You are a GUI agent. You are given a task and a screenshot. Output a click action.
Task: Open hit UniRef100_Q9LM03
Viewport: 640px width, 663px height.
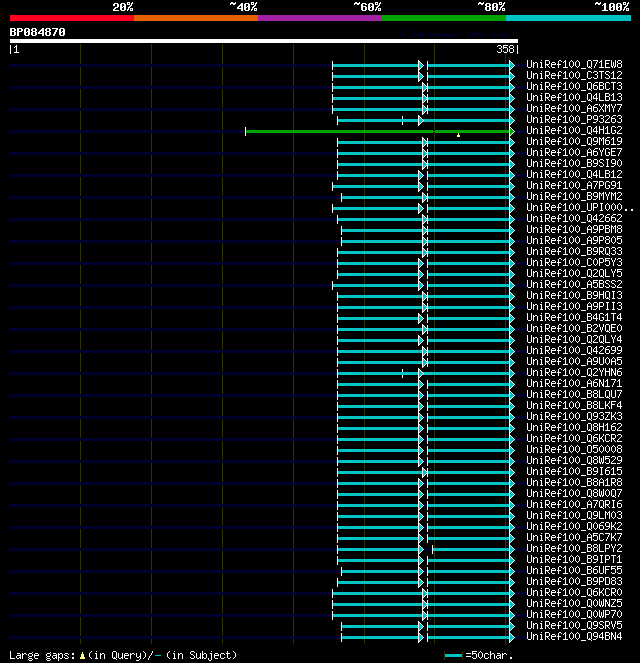574,515
